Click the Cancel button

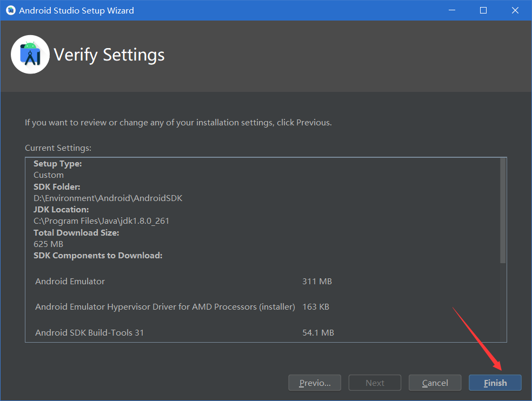pyautogui.click(x=435, y=383)
